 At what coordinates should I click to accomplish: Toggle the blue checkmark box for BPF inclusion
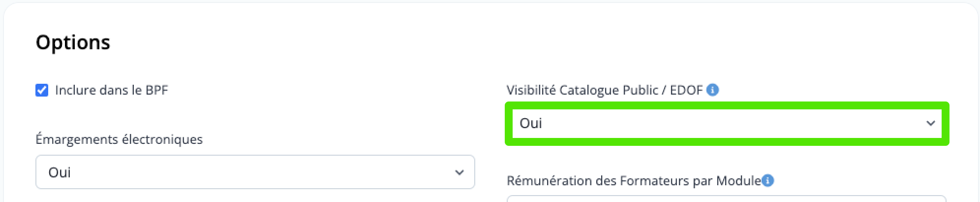[x=42, y=90]
